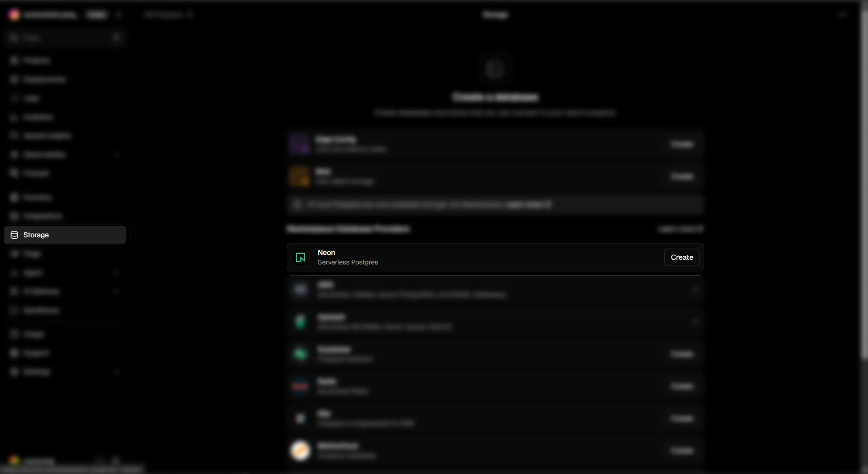Open Integrations from the sidebar
Viewport: 868px width, 474px height.
click(65, 216)
